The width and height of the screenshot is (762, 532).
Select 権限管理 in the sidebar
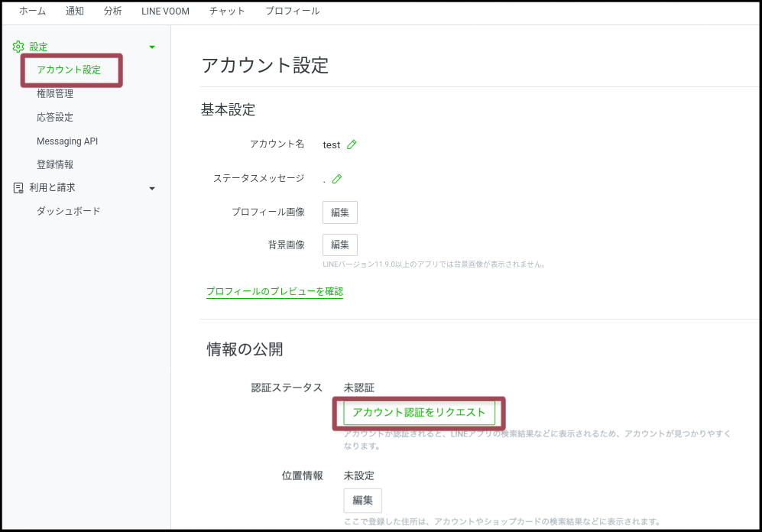tap(54, 93)
